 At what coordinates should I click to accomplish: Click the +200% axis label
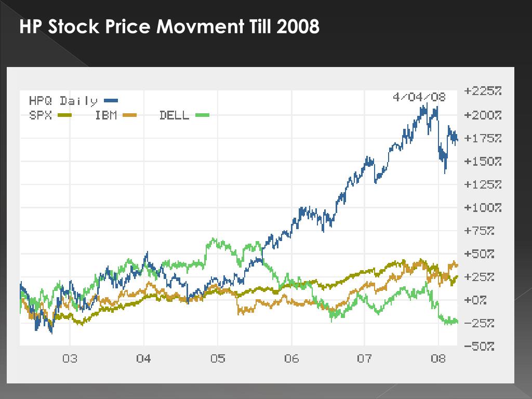(483, 115)
